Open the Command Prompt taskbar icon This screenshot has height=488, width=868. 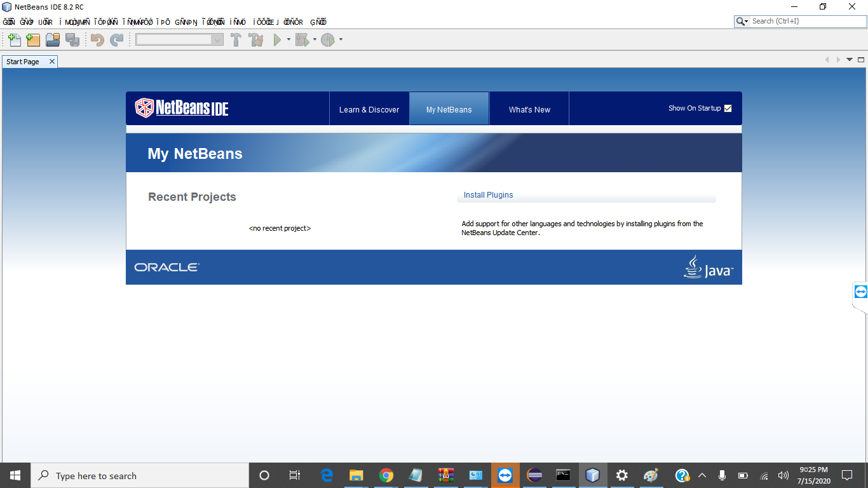(x=563, y=475)
